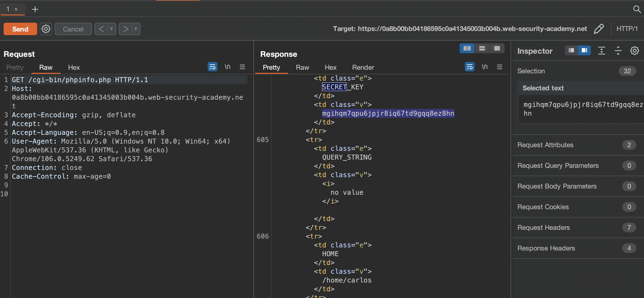
Task: Toggle word wrap in Request editor
Action: pos(212,67)
